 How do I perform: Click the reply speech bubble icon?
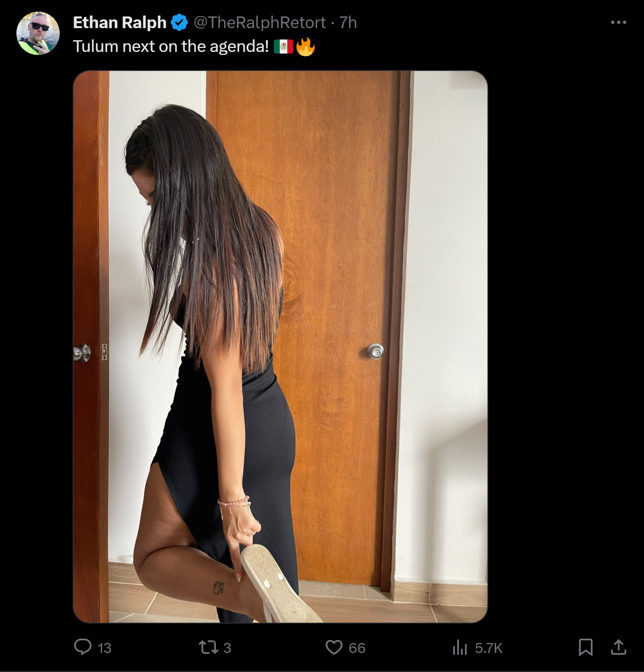click(83, 647)
